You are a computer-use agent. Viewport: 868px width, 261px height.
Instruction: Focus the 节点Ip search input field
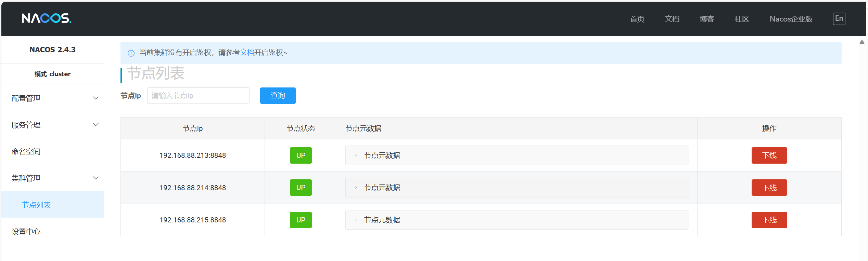pyautogui.click(x=199, y=96)
